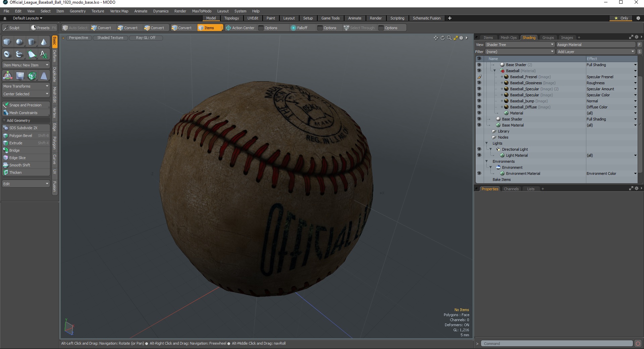Expand the Library tree node

pos(494,131)
